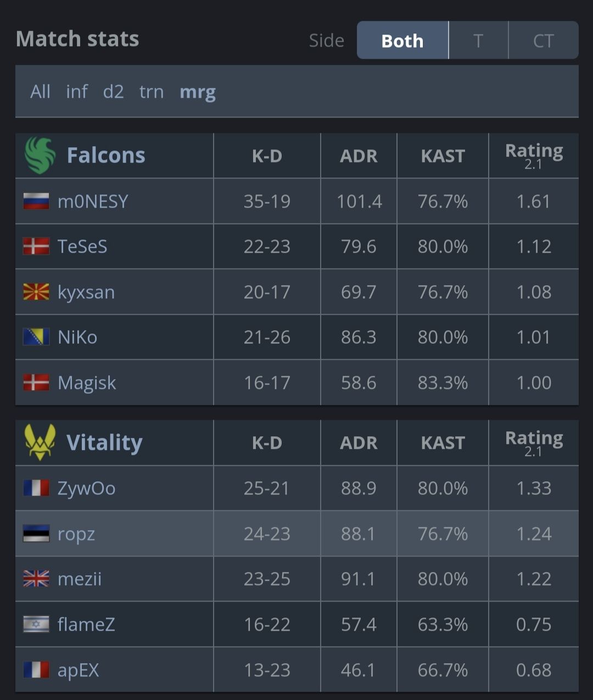Viewport: 593px width, 700px height.
Task: Select the CT side filter
Action: (x=543, y=41)
